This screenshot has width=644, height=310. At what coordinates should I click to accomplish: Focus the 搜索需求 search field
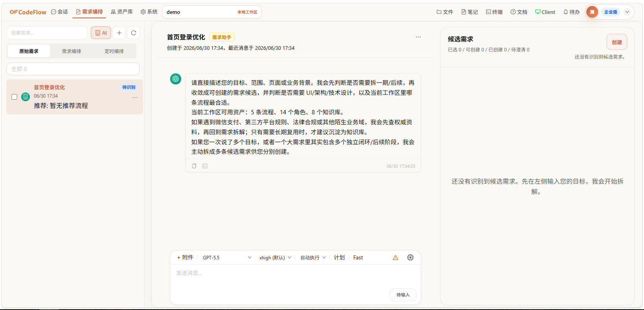(x=47, y=33)
